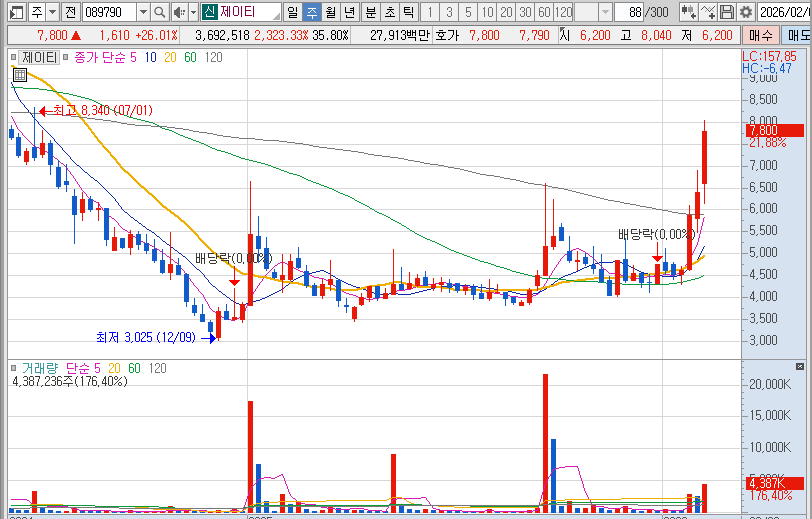Click the 거래량 volume legend label
The width and height of the screenshot is (812, 519).
click(40, 368)
